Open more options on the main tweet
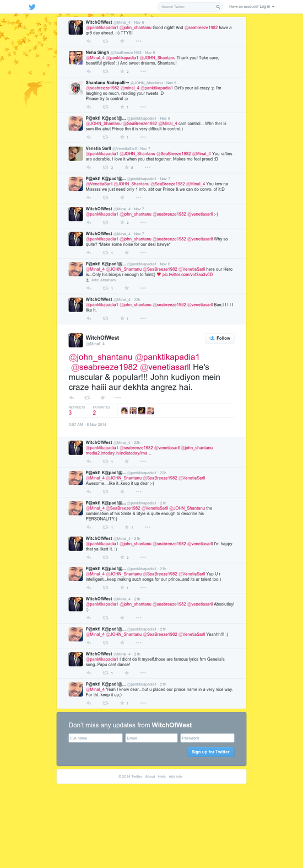Image resolution: width=303 pixels, height=868 pixels. [118, 397]
